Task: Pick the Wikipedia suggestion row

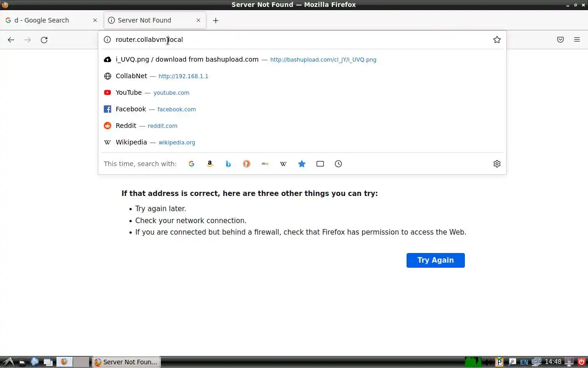Action: (x=302, y=142)
